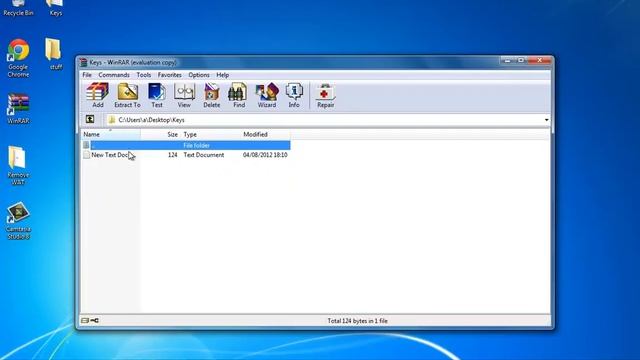Close the WinRAR window
This screenshot has width=640, height=360.
539,60
